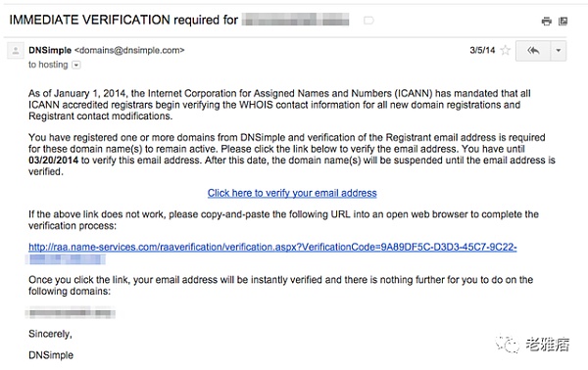This screenshot has width=588, height=370.
Task: Click the print email icon
Action: (x=547, y=21)
